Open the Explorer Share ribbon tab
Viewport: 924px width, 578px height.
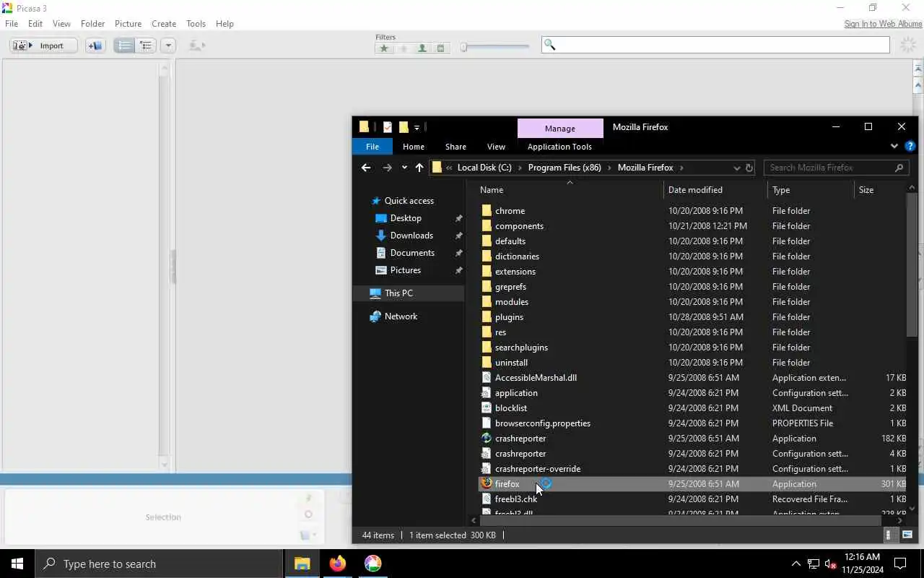click(456, 147)
